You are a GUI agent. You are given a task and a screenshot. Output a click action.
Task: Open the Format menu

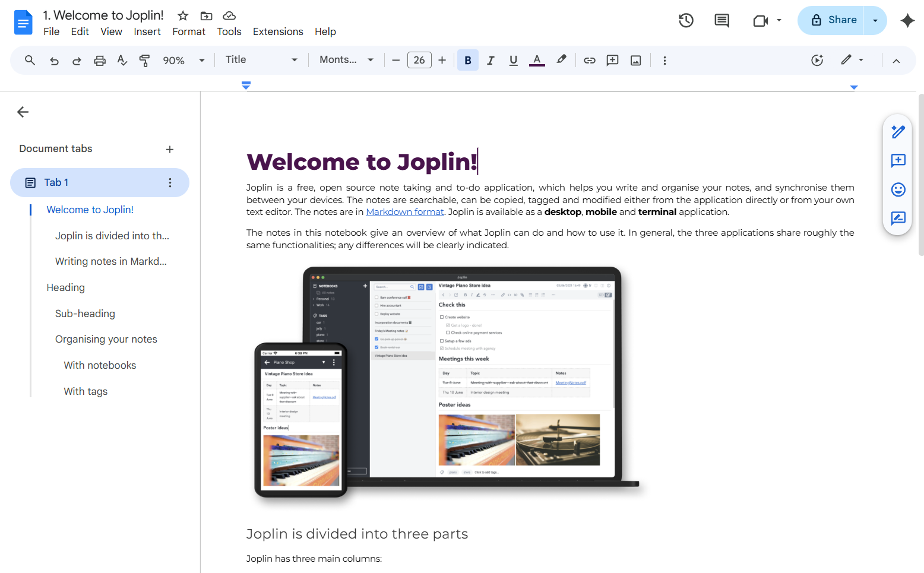tap(188, 31)
